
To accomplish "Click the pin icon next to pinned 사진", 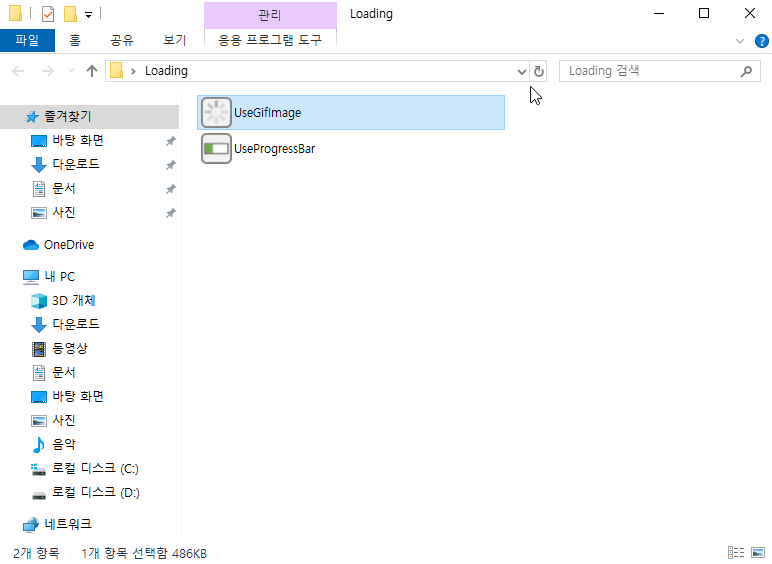I will [x=170, y=213].
